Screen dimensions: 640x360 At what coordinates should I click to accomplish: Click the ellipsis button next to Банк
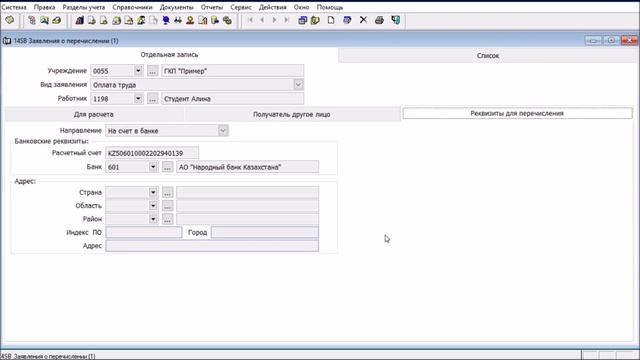point(167,167)
